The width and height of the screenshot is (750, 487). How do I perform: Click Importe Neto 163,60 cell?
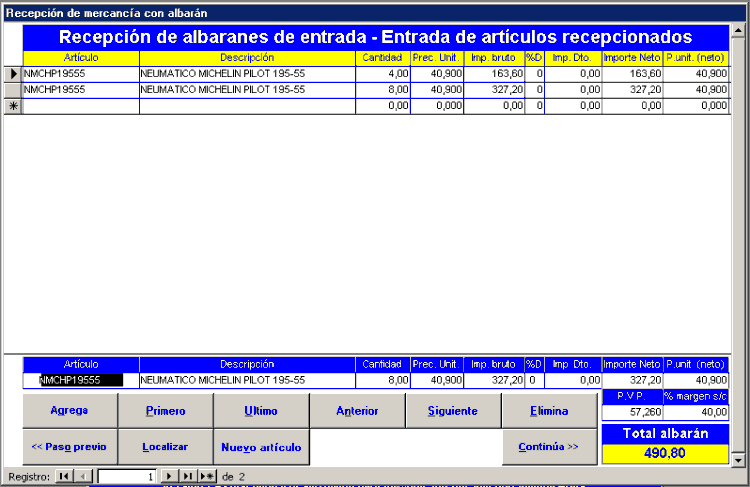pyautogui.click(x=632, y=74)
